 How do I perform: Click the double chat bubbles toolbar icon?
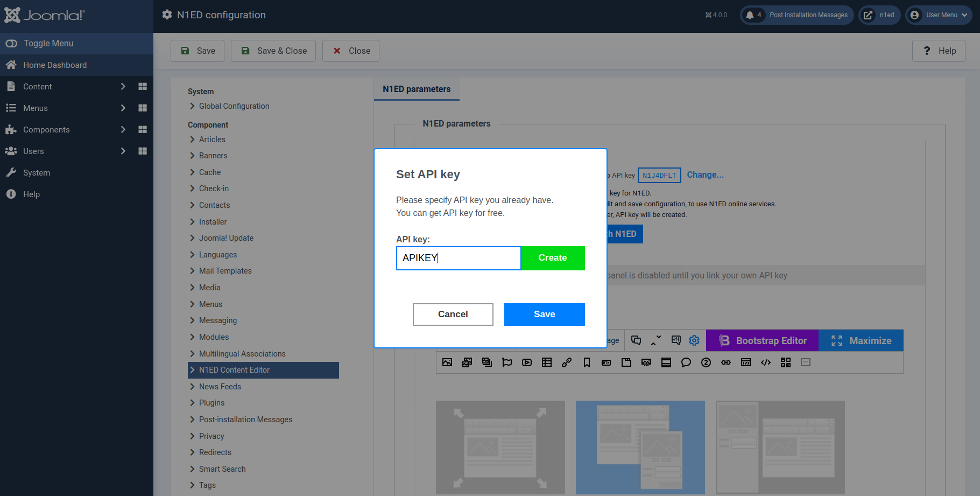click(636, 340)
